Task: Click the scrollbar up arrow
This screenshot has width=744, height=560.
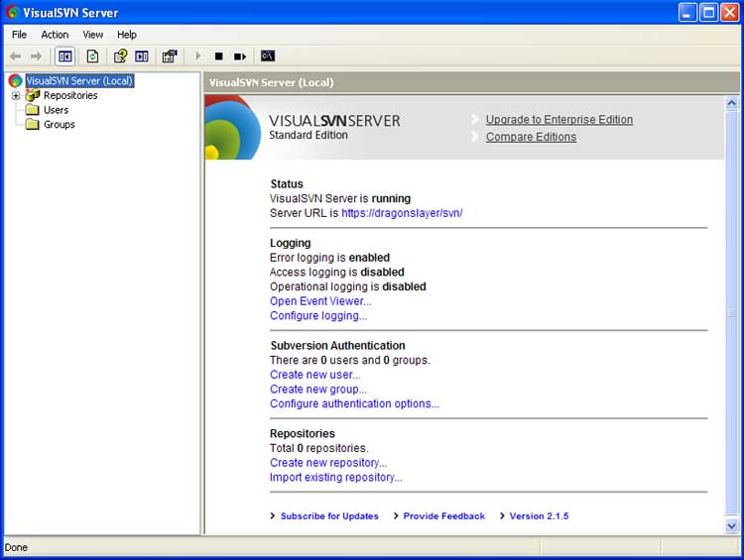Action: (732, 102)
